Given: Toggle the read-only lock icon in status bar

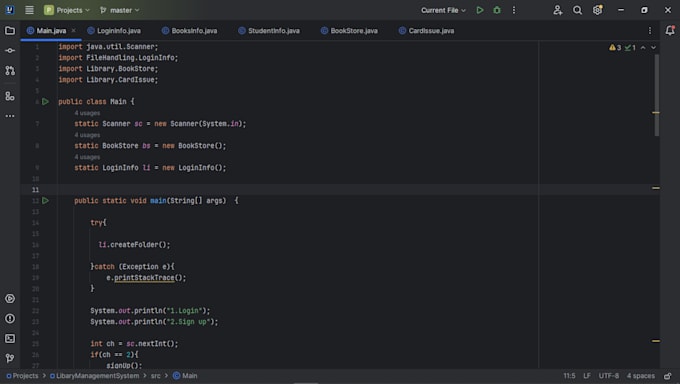Looking at the screenshot, I should click(668, 376).
